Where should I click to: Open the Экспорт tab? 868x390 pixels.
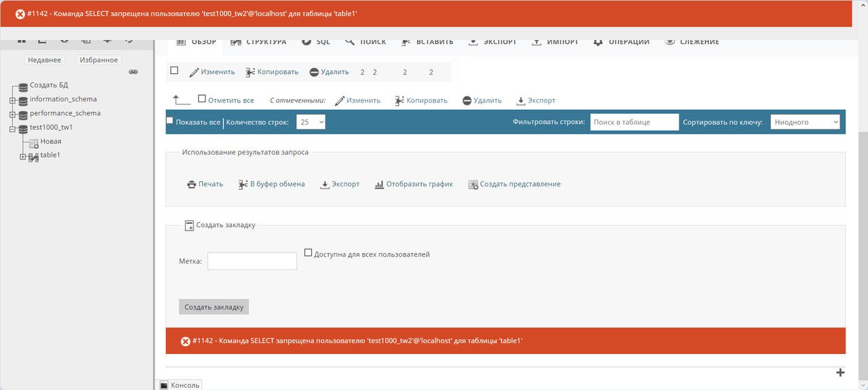click(x=492, y=41)
